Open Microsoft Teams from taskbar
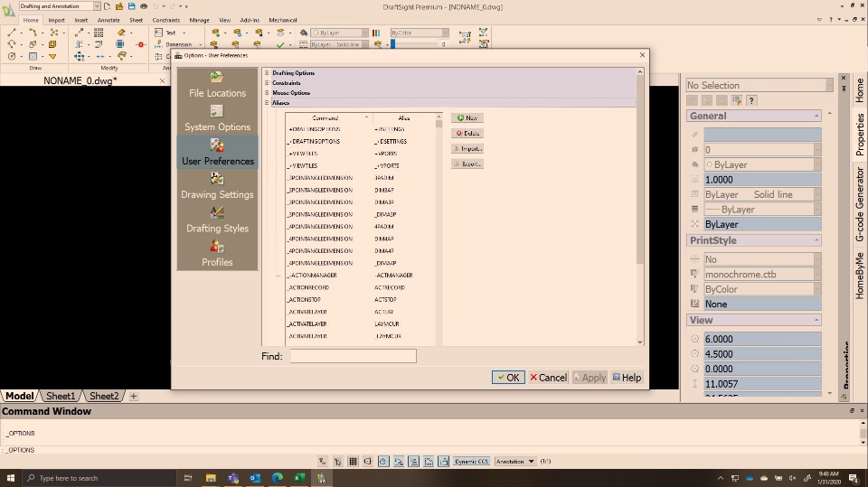 point(233,478)
